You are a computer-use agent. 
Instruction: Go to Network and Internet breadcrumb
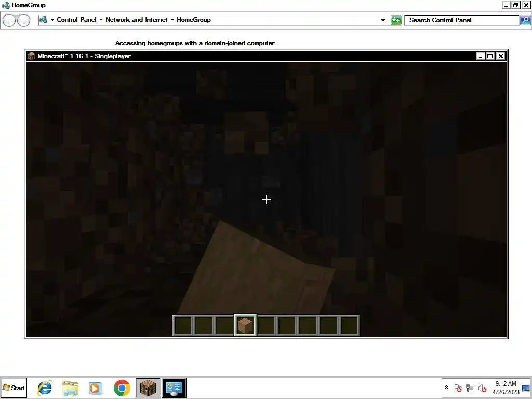[x=137, y=20]
